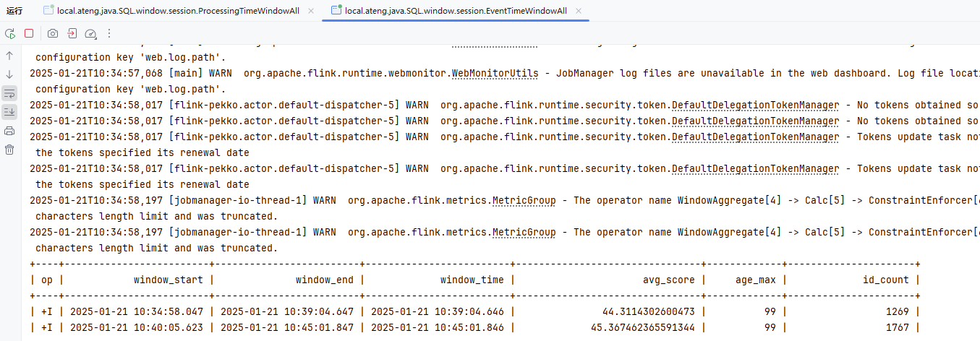Click the 运行 tool window label
Viewport: 980px width, 341px height.
14,10
